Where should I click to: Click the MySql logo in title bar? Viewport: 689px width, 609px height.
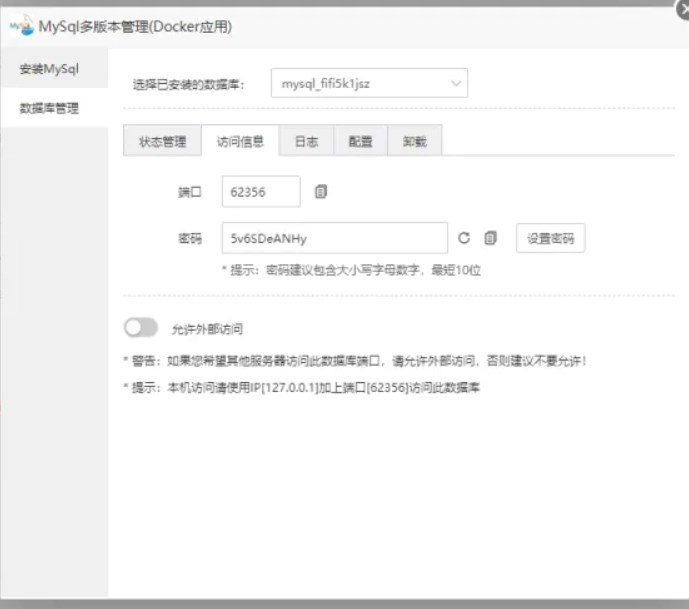tap(21, 27)
